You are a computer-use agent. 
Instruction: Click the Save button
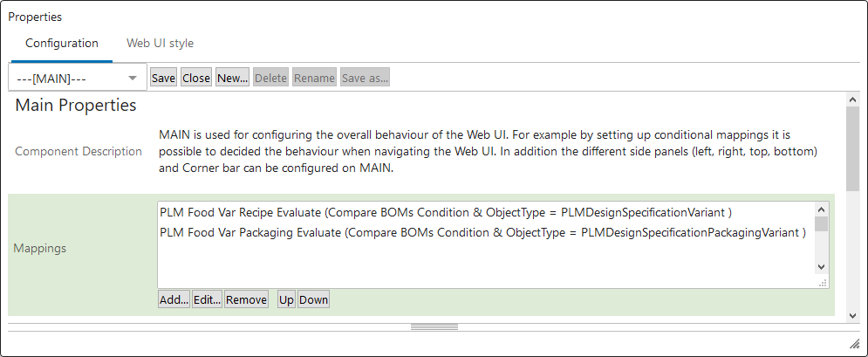pyautogui.click(x=163, y=78)
